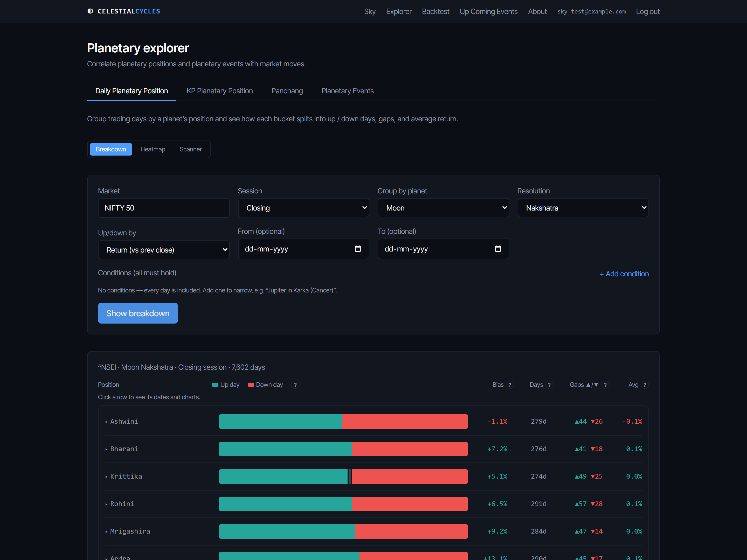Click the Add condition link
Viewport: 747px width, 560px height.
(624, 274)
